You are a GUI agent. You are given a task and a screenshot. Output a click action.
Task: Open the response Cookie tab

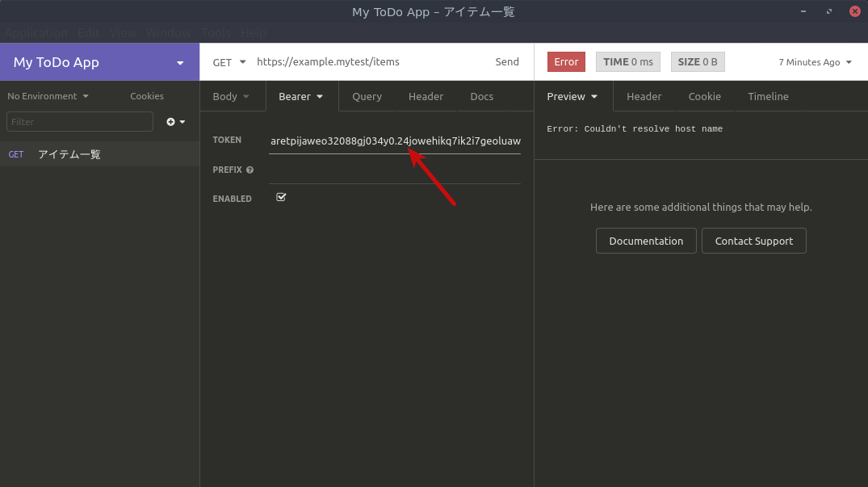(x=704, y=96)
